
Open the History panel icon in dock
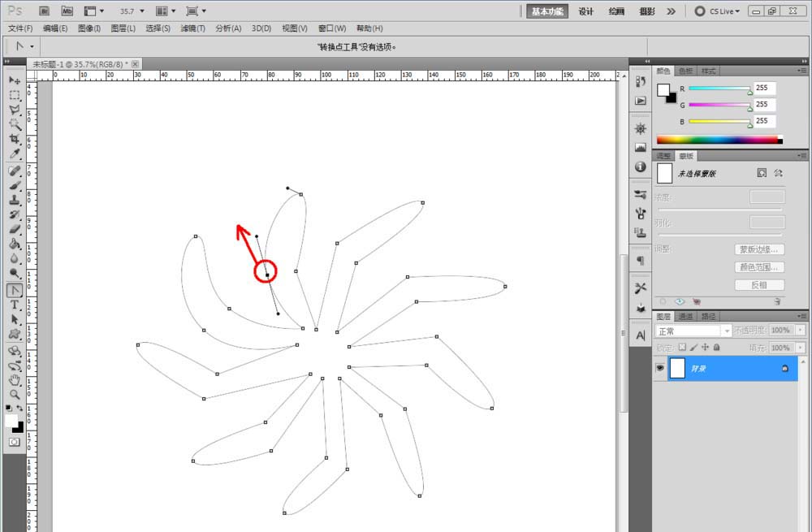tap(641, 82)
